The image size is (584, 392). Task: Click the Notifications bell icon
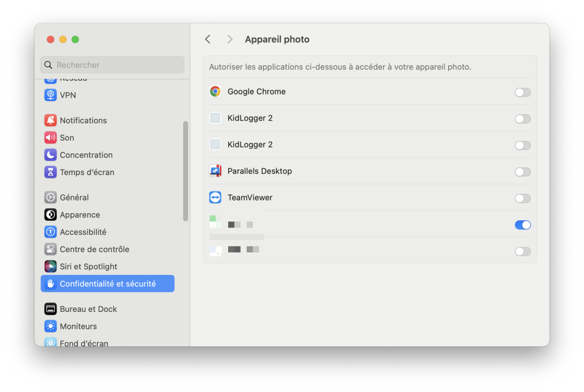coord(50,120)
